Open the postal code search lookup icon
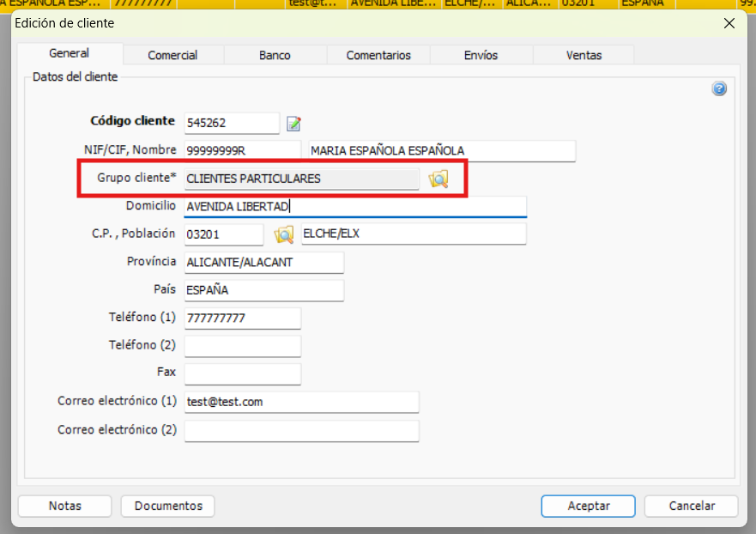 pos(283,234)
